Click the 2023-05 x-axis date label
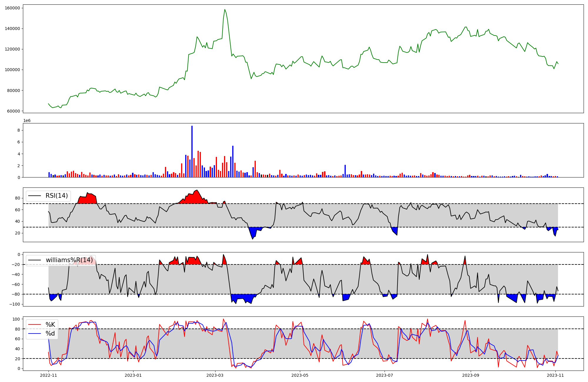This screenshot has width=588, height=382. click(300, 375)
